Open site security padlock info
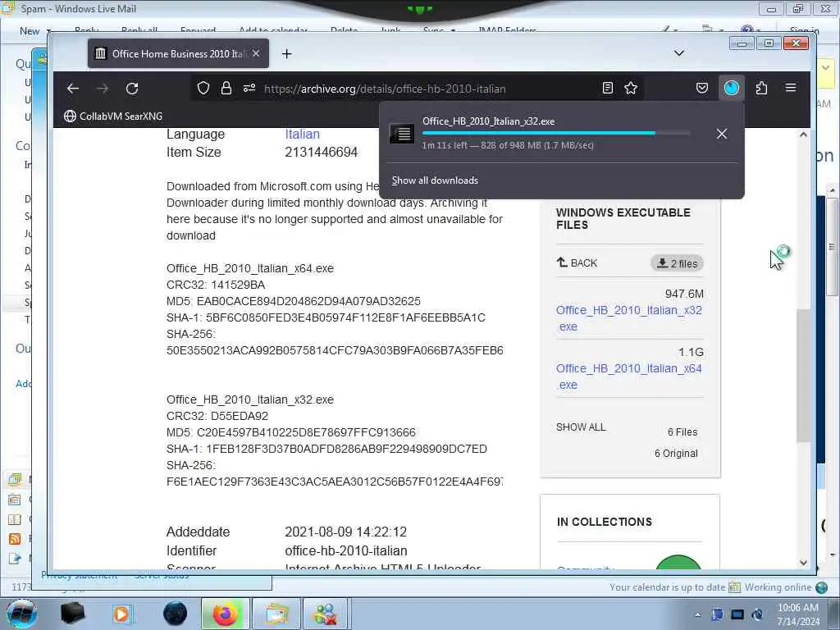This screenshot has width=840, height=630. click(x=226, y=89)
